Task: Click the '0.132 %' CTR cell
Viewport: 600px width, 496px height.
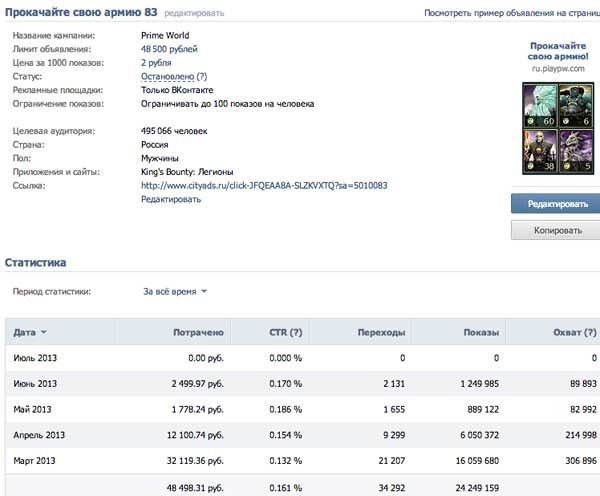Action: (285, 461)
